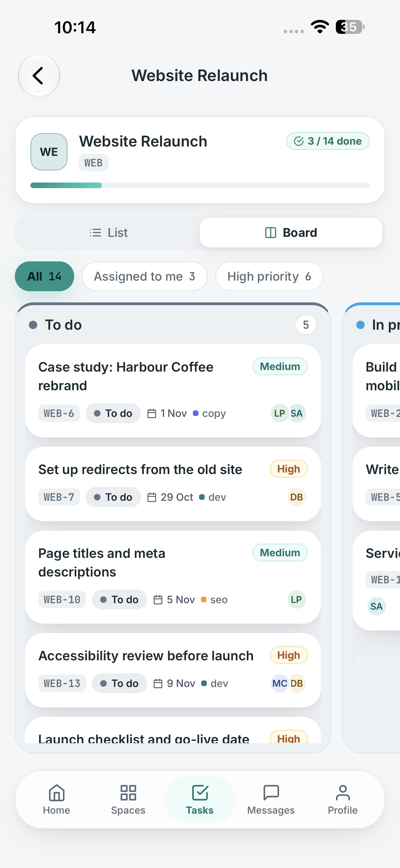Open the To do status chip on WEB-6

pyautogui.click(x=113, y=413)
